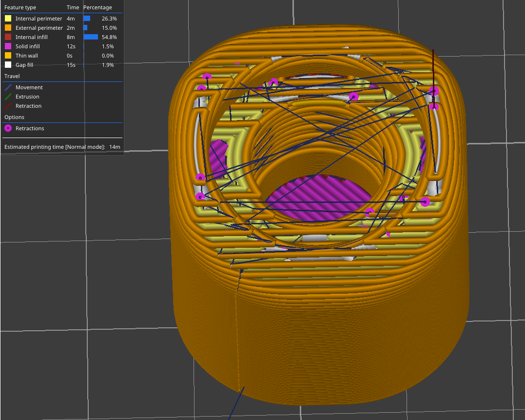525x420 pixels.
Task: Click the Percentage column header
Action: pos(97,7)
